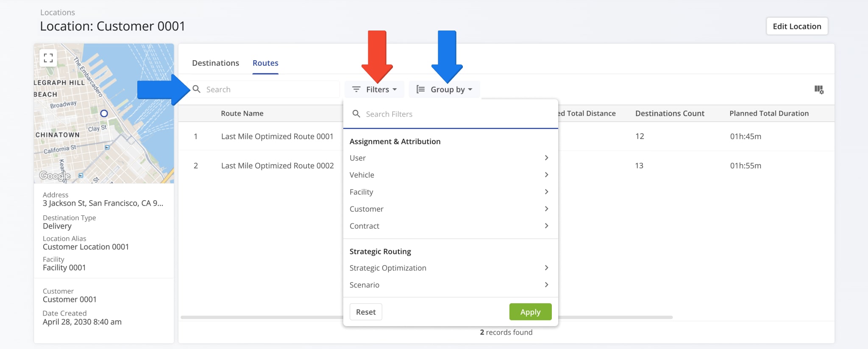Image resolution: width=868 pixels, height=349 pixels.
Task: Click the 2 records found text
Action: (x=506, y=332)
